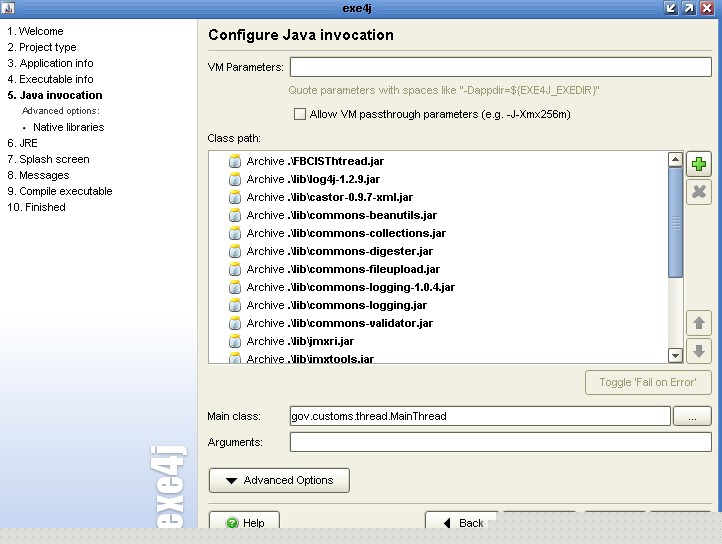This screenshot has width=722, height=544.
Task: Go to step 3. Application info
Action: (x=50, y=63)
